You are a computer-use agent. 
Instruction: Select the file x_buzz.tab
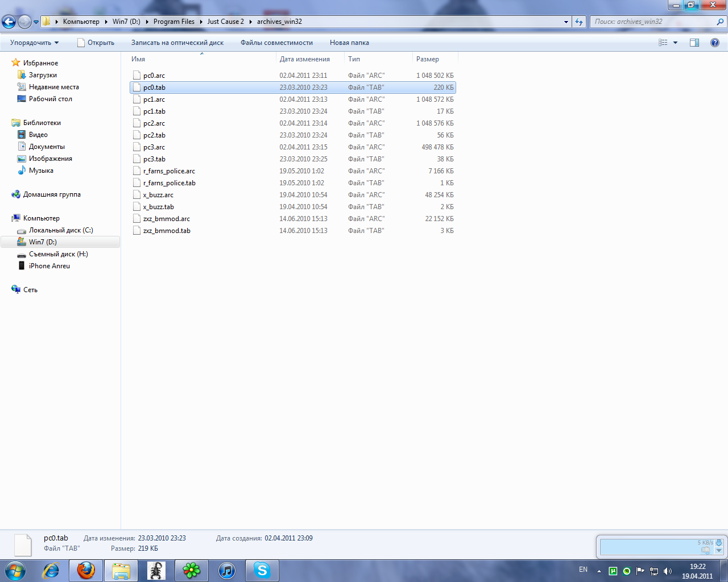tap(293, 207)
